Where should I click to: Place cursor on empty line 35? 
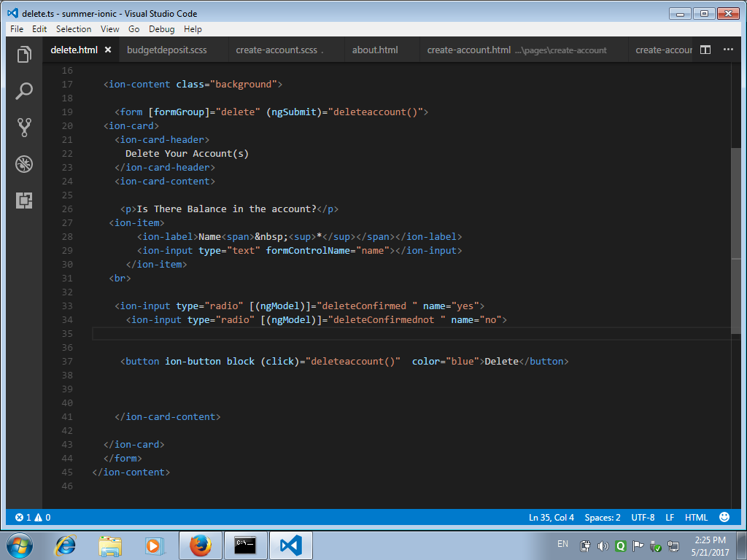410,333
